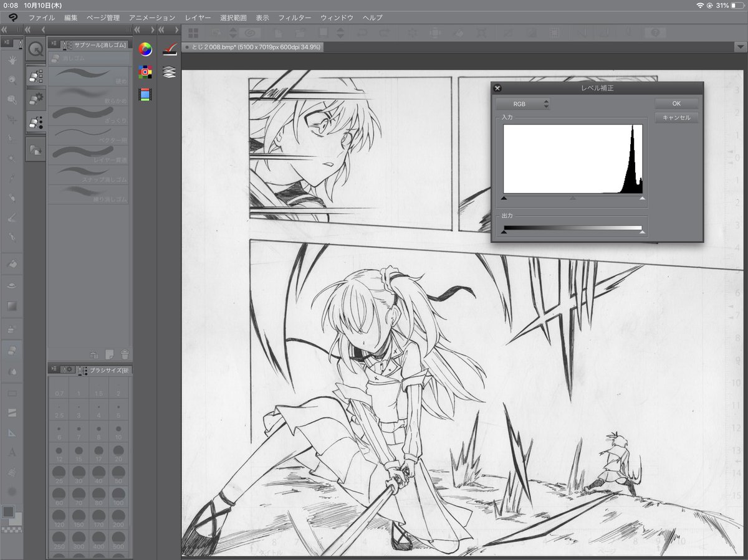Image resolution: width=748 pixels, height=560 pixels.
Task: Click the output white point slider
Action: pos(642,232)
